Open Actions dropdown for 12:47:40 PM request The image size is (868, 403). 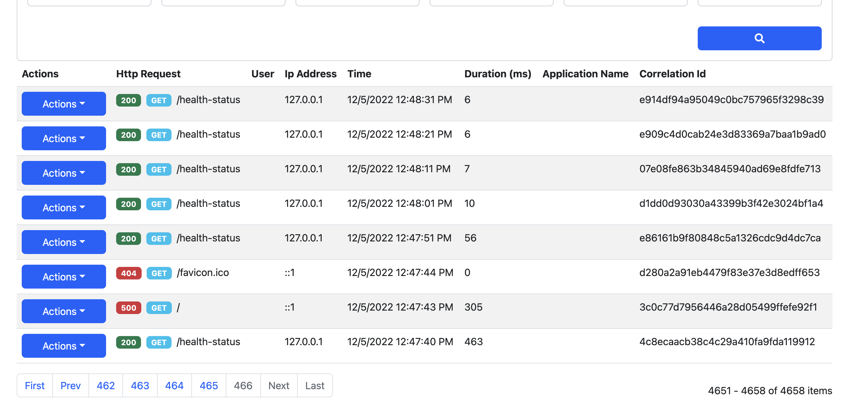coord(64,345)
